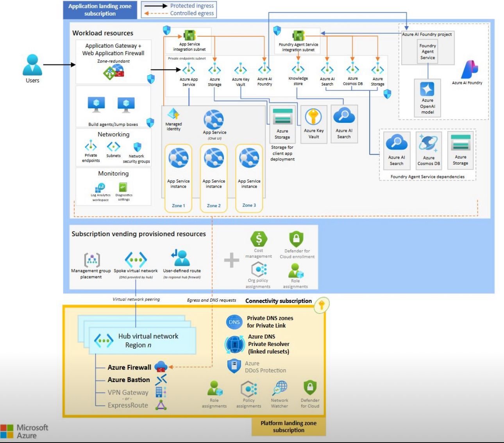504x443 pixels.
Task: Click the Azure AI Foundry project label
Action: coord(427,34)
